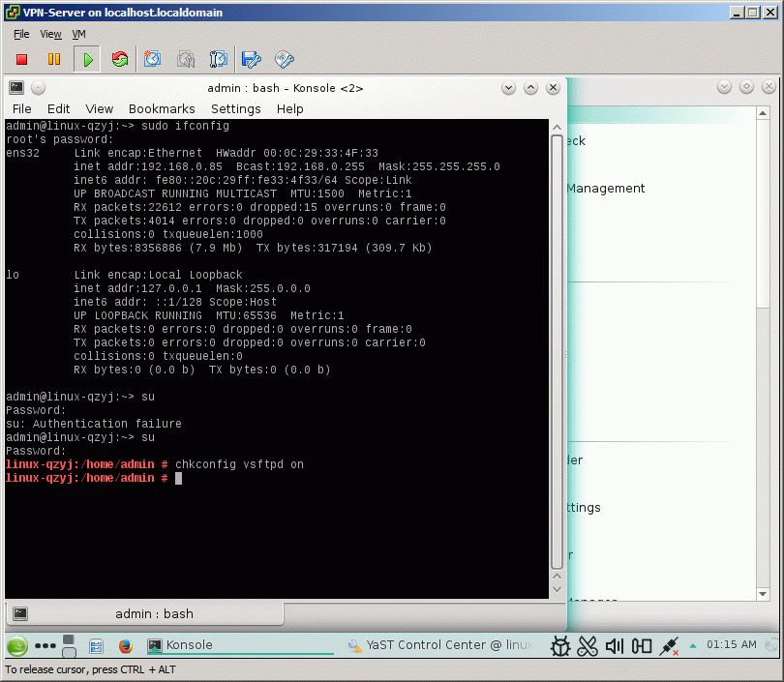Open the bug-shaped system tray icon
The image size is (784, 682).
point(560,646)
